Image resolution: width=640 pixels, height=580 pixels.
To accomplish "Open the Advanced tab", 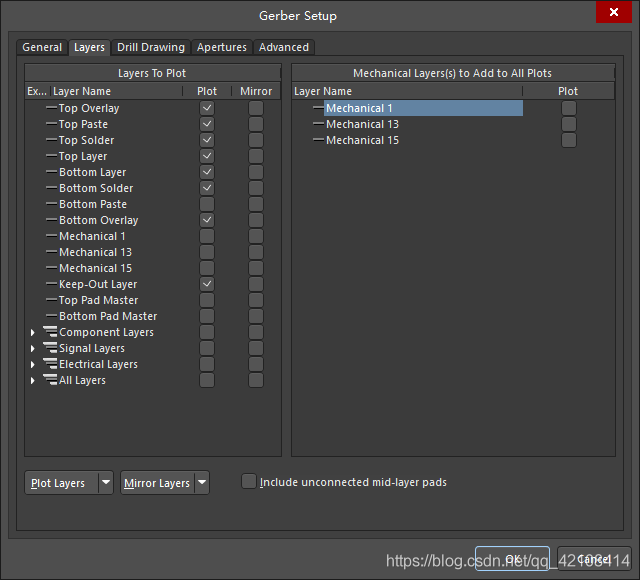I will tap(284, 47).
